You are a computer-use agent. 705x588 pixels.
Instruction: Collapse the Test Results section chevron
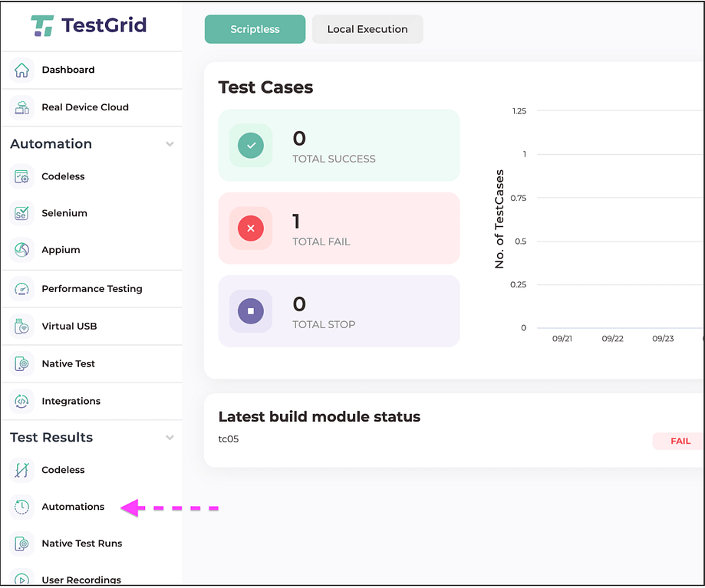[x=170, y=438]
